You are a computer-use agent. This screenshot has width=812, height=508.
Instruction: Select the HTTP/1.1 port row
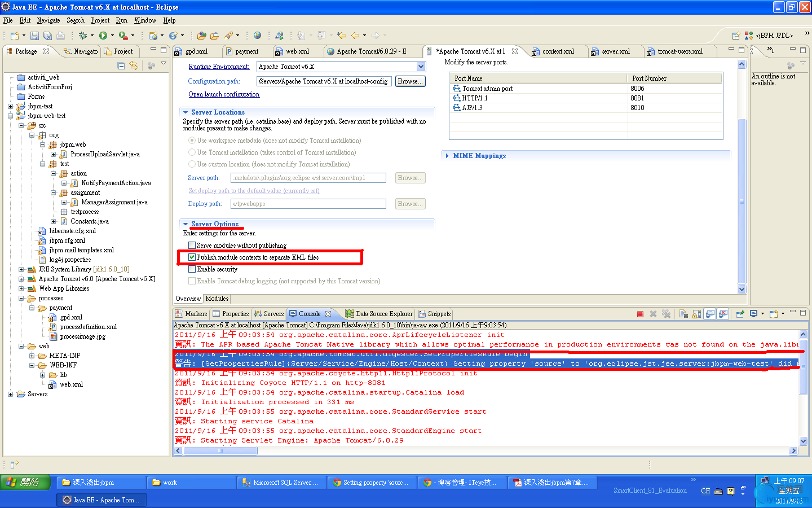(x=586, y=98)
